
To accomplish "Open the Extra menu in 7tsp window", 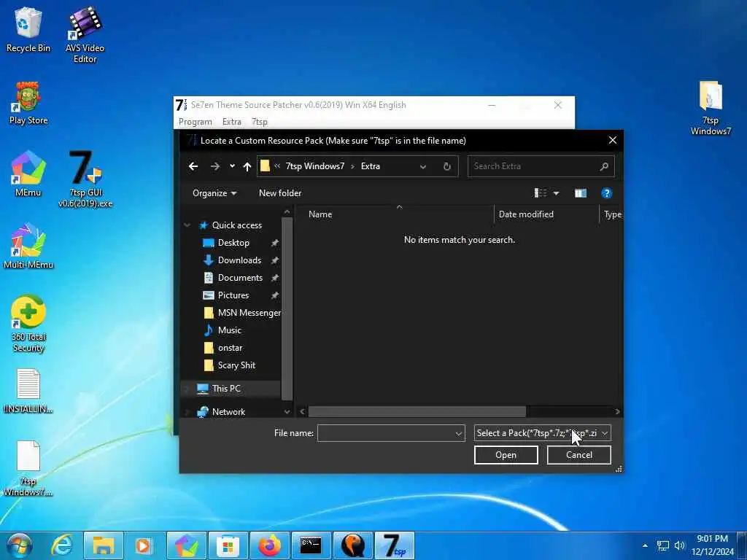I will pyautogui.click(x=231, y=122).
